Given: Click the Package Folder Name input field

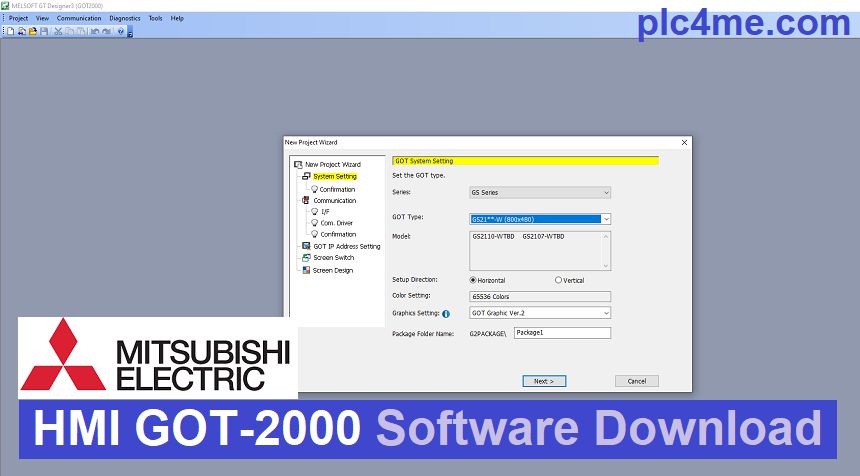Looking at the screenshot, I should click(562, 333).
